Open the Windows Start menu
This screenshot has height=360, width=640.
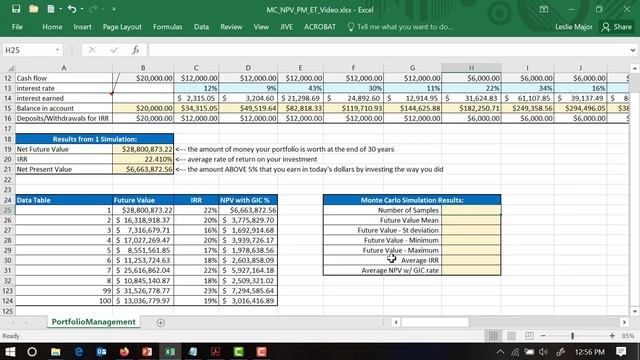tap(10, 351)
